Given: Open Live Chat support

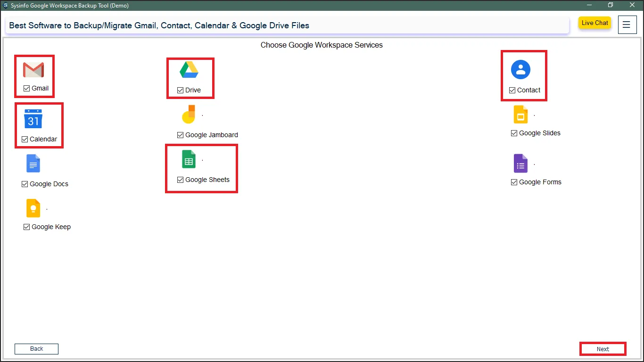Looking at the screenshot, I should click(x=595, y=23).
